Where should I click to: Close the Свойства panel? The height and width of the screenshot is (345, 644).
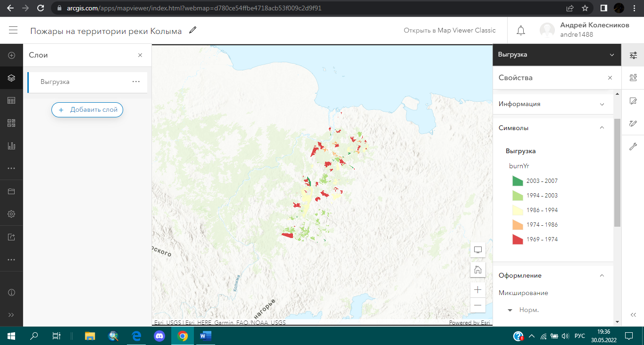(610, 78)
